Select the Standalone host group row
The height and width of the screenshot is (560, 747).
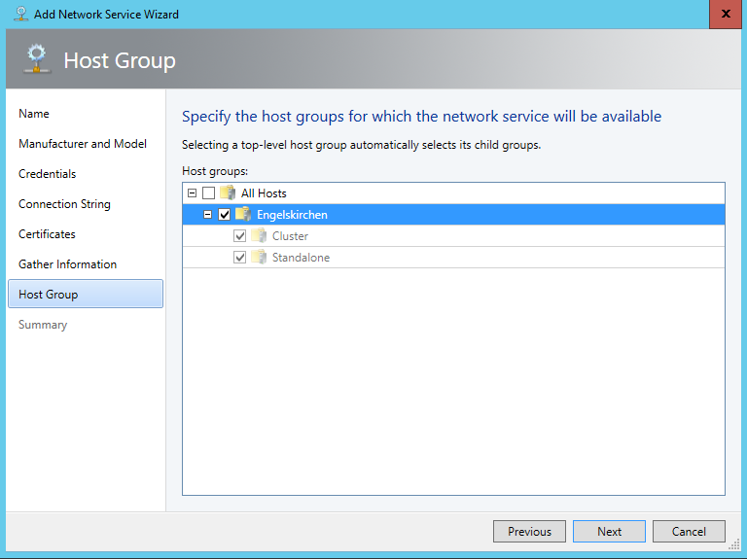click(301, 258)
